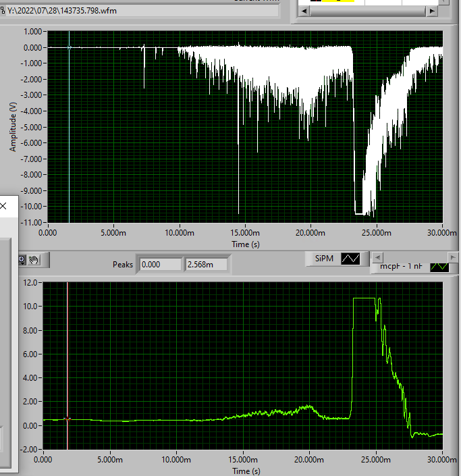
Task: Click lower graph 12.0 y-axis maximum value
Action: pyautogui.click(x=30, y=283)
